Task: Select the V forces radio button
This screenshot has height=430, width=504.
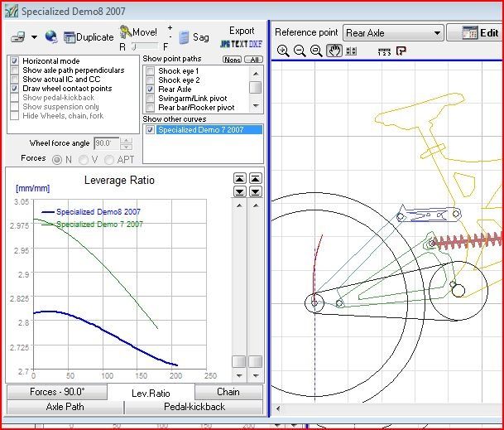Action: click(x=83, y=160)
